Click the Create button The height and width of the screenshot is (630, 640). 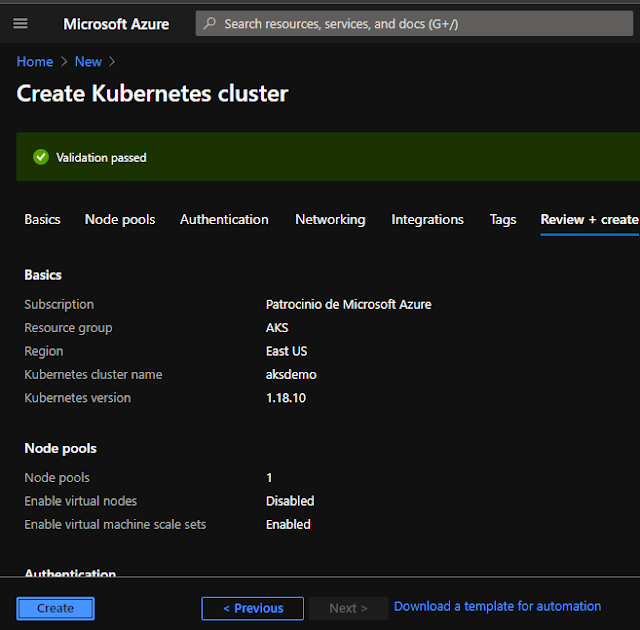point(56,608)
